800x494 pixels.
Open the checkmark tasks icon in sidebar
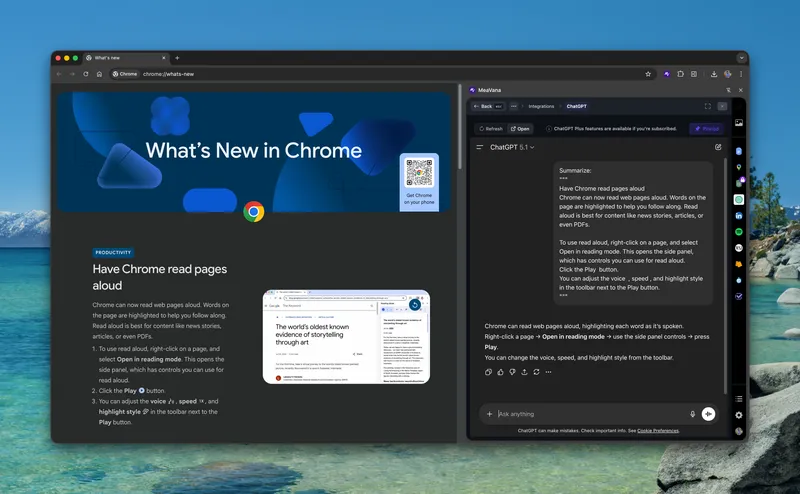(739, 297)
